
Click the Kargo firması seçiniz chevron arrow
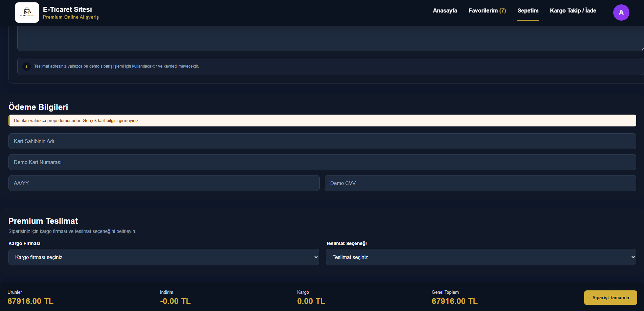[316, 257]
